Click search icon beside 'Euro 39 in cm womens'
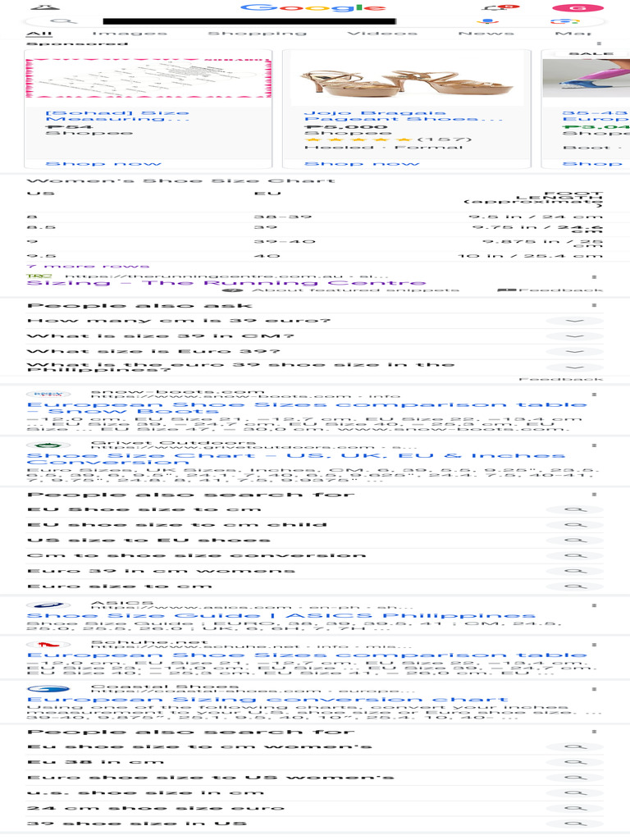This screenshot has width=630, height=840. pos(575,571)
